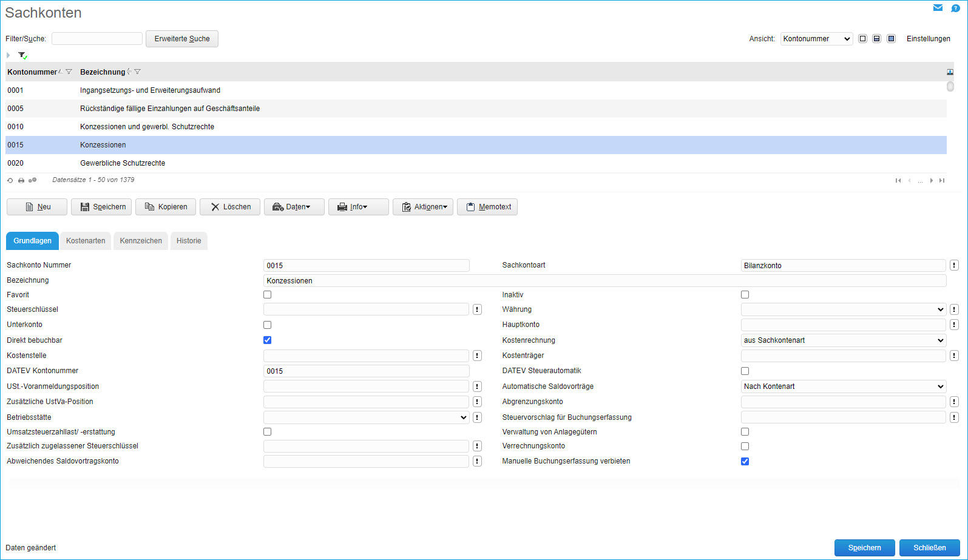Screen dimensions: 968x560
Task: Jump to the last page of records
Action: [942, 180]
